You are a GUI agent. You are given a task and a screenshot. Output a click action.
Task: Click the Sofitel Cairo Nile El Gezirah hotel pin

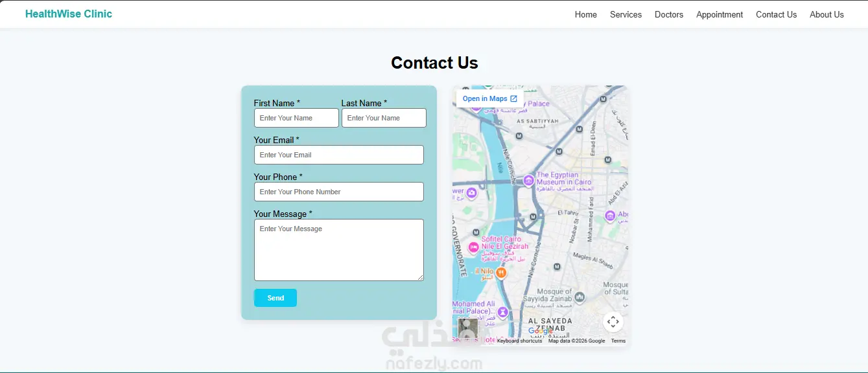click(474, 247)
